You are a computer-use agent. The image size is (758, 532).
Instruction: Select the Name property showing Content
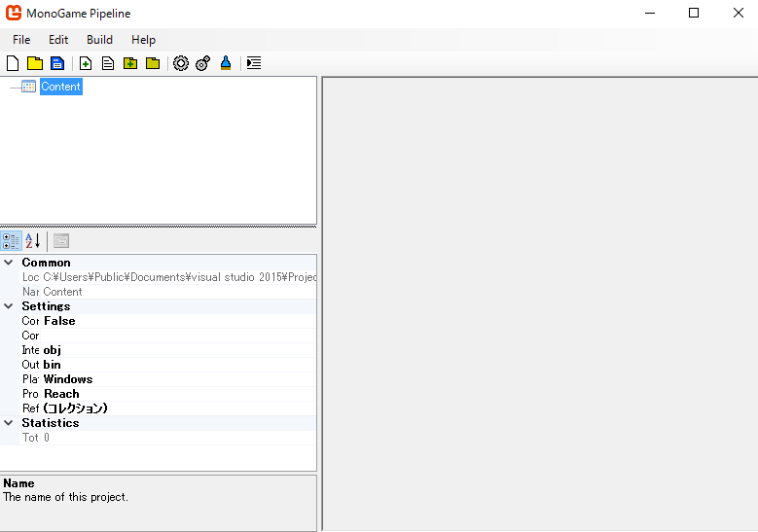point(168,292)
